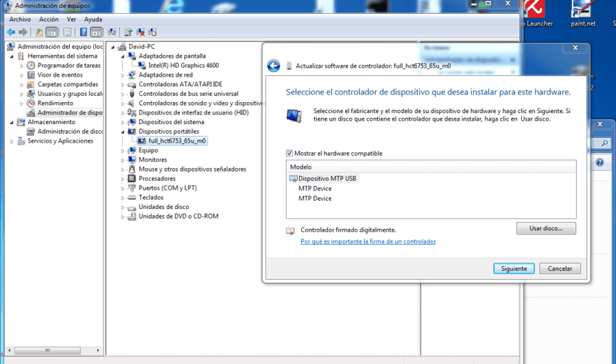The height and width of the screenshot is (364, 616).
Task: Click the Modelo column header
Action: coord(431,167)
